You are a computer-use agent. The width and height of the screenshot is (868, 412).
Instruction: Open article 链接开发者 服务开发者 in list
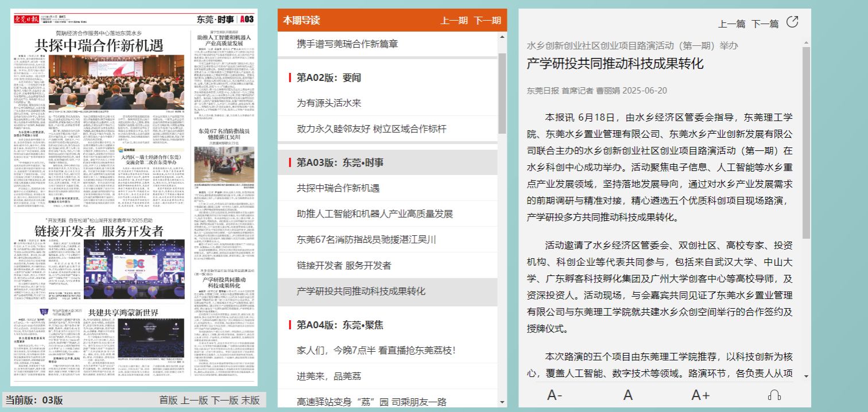point(344,265)
